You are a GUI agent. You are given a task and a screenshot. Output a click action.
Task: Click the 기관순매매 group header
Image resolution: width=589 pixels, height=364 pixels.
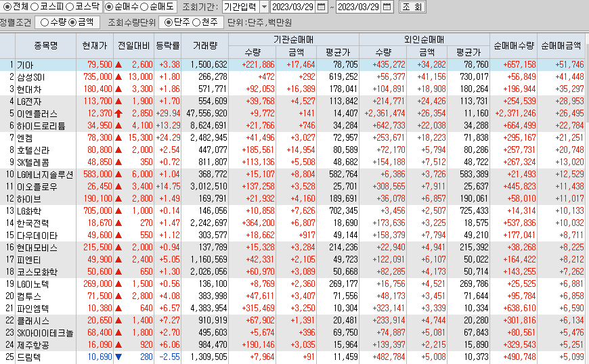293,39
